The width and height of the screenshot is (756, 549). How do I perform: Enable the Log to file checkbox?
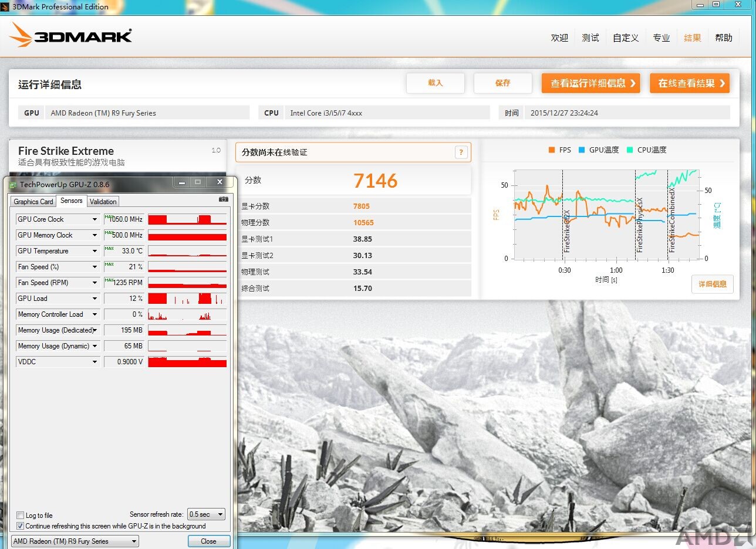click(x=21, y=516)
